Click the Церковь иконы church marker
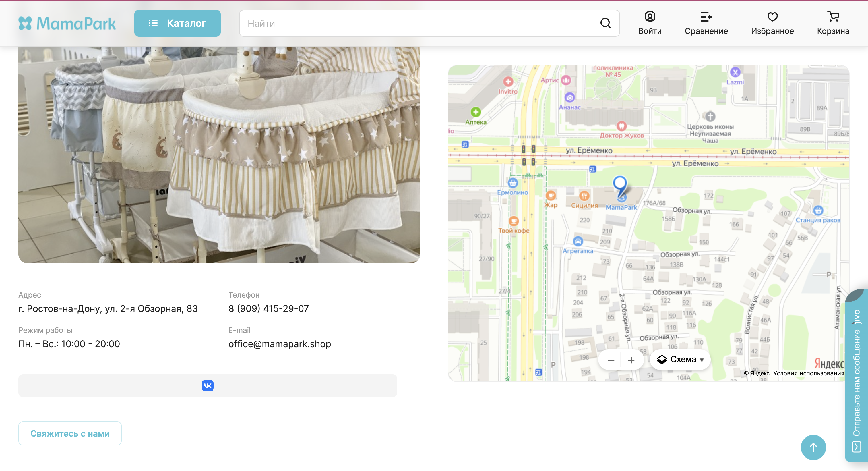The width and height of the screenshot is (868, 471). pos(710,116)
